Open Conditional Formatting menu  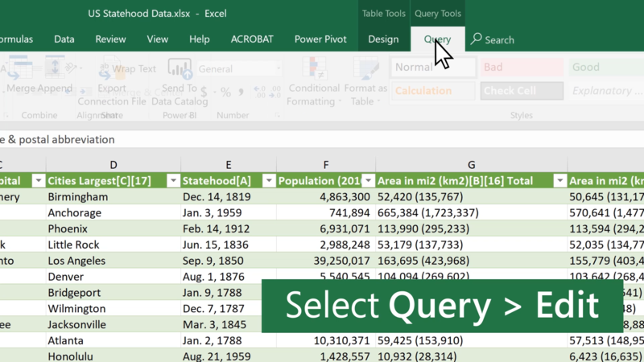tap(314, 81)
